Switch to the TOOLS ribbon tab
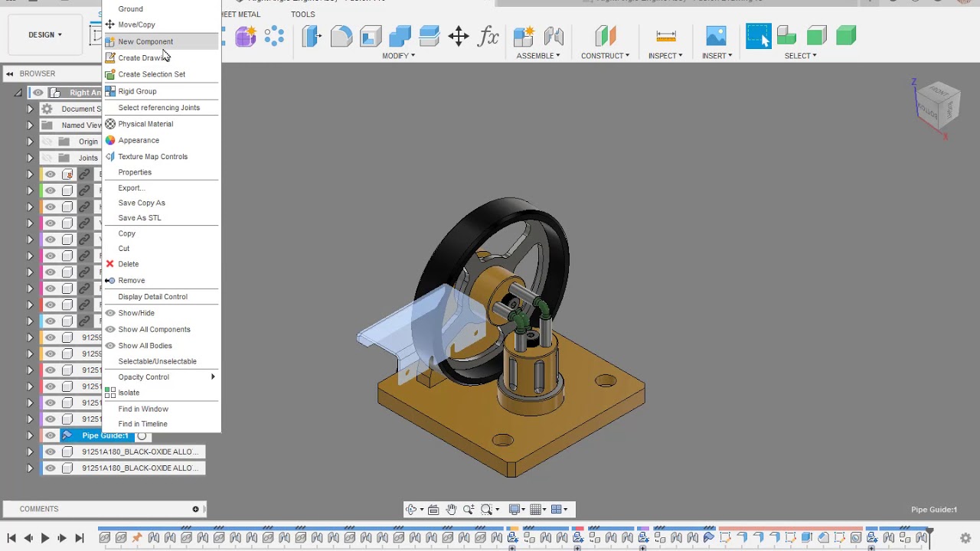 click(302, 15)
